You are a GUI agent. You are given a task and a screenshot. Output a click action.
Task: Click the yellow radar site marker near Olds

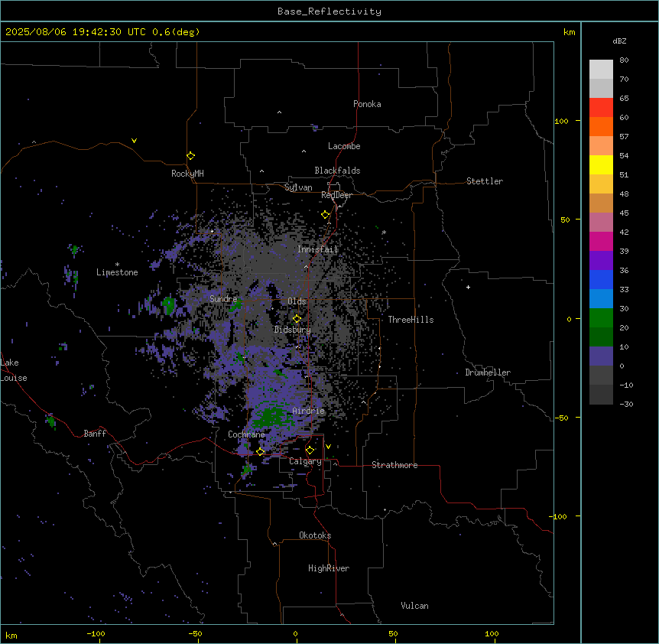(297, 319)
